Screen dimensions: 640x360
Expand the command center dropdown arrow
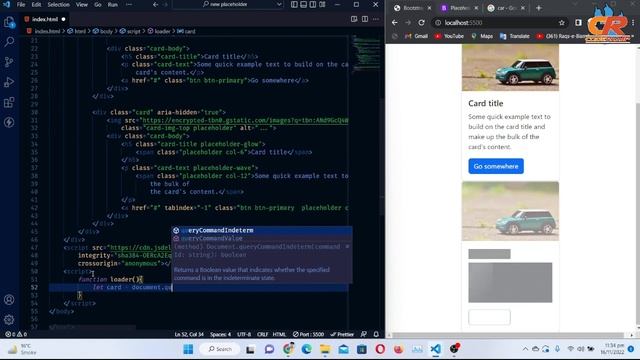coord(279,4)
